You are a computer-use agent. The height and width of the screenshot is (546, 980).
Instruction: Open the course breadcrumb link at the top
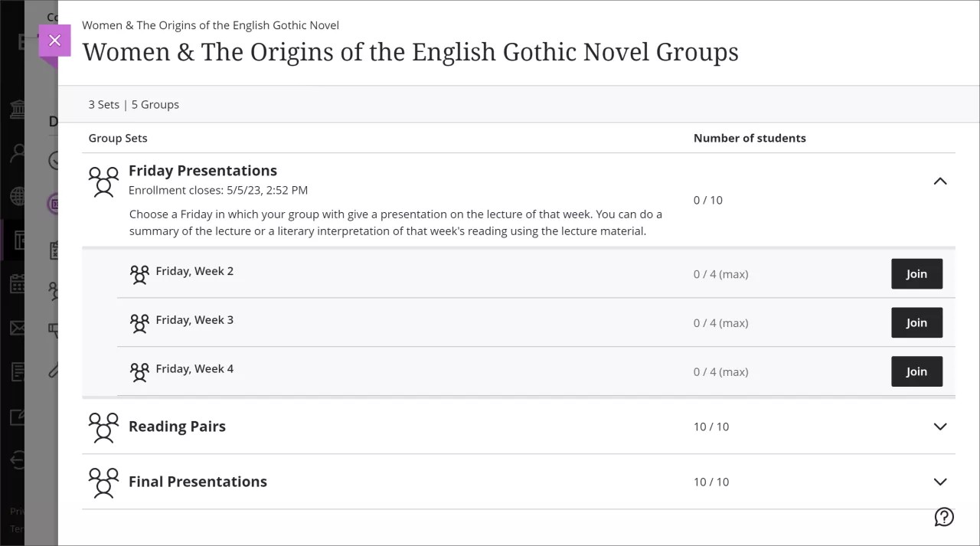pos(211,25)
